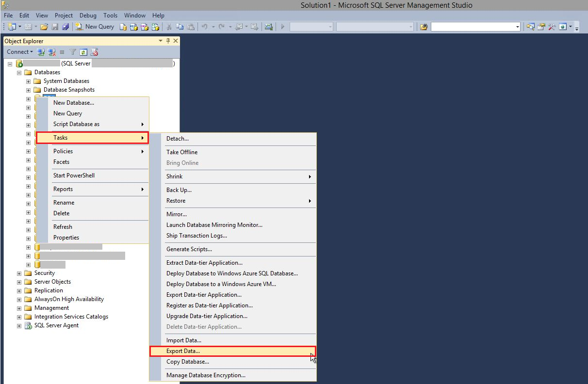Collapse the Databases tree node
Screen dimensions: 588x384
click(19, 72)
